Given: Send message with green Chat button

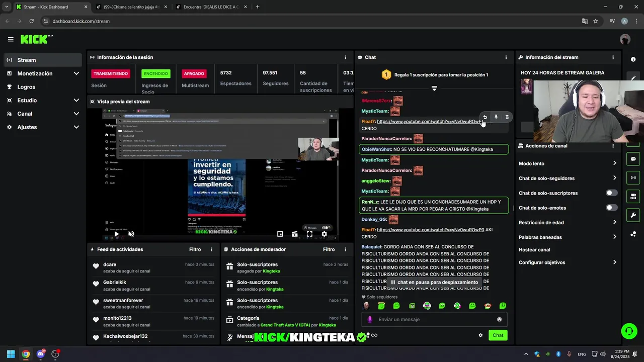Looking at the screenshot, I should pyautogui.click(x=498, y=335).
